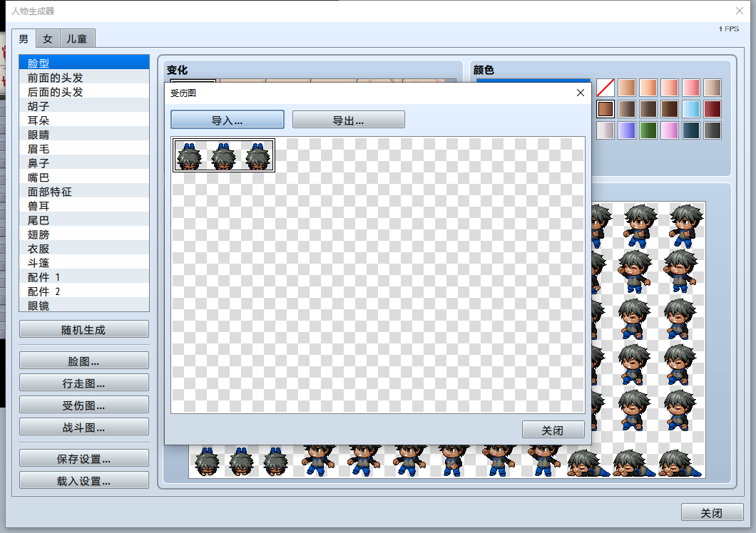Choose the dark brown swatch, middle row

(648, 109)
